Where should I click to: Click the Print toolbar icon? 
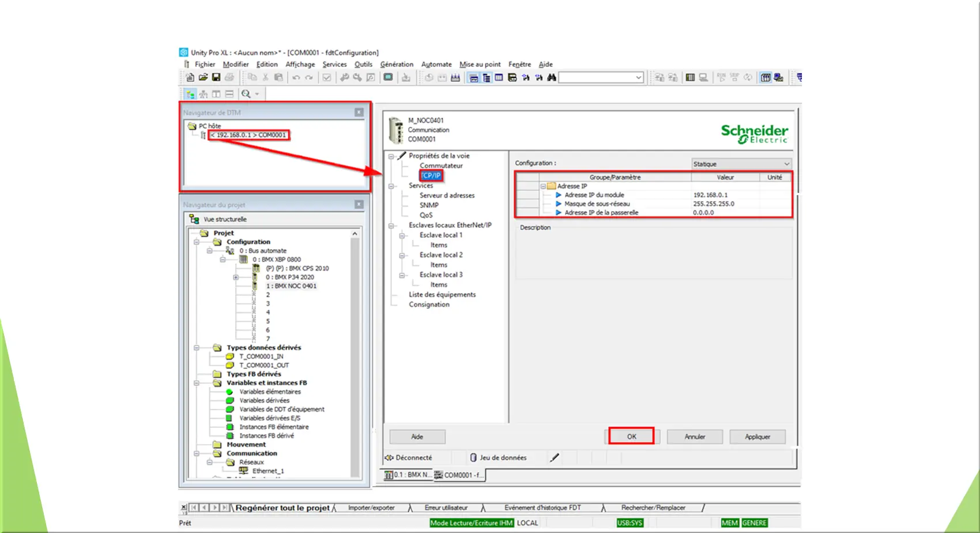click(229, 77)
